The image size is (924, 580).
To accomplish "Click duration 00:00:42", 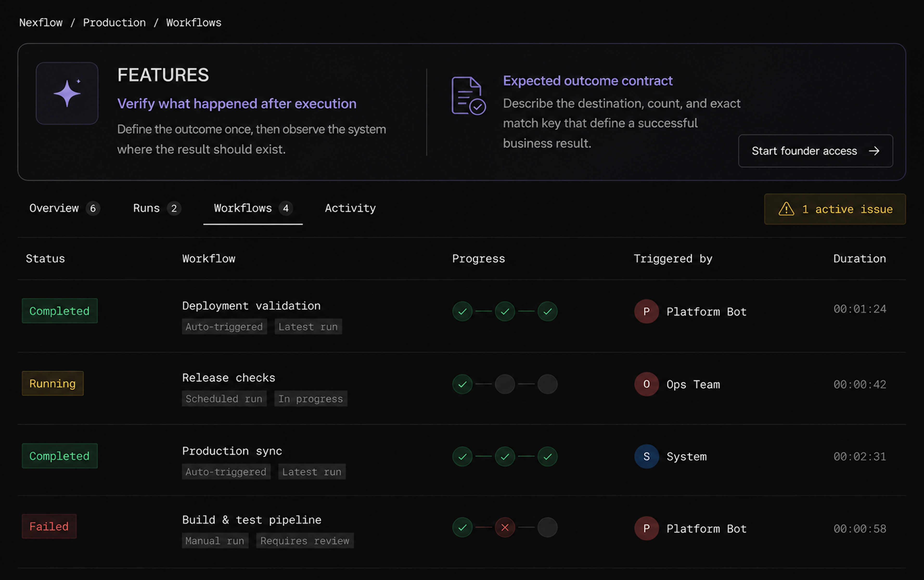I will click(860, 384).
